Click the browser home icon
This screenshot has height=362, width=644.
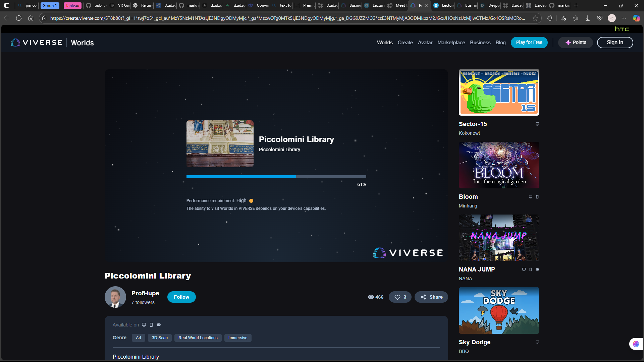31,18
